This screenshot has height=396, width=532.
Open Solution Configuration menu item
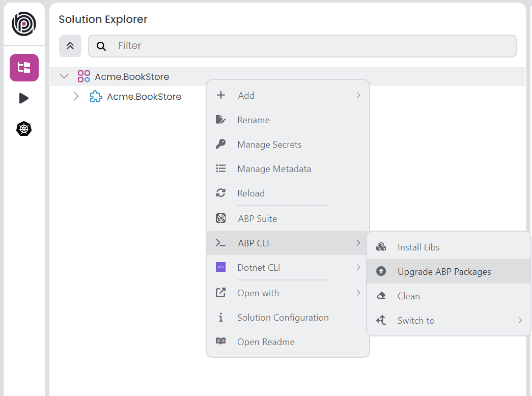pos(288,317)
